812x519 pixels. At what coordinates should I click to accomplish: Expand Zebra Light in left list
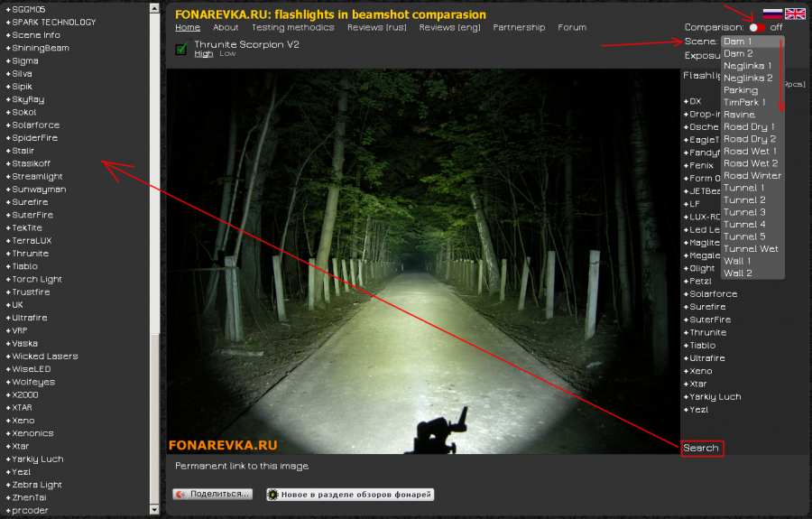(x=33, y=485)
